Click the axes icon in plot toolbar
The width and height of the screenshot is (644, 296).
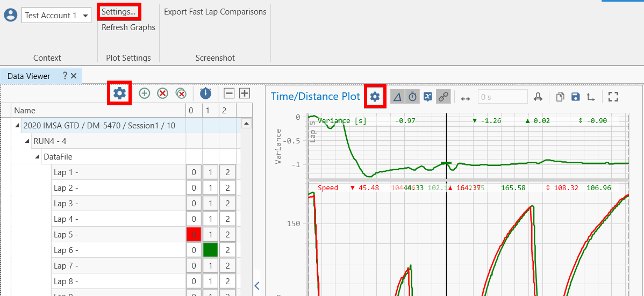[x=591, y=97]
